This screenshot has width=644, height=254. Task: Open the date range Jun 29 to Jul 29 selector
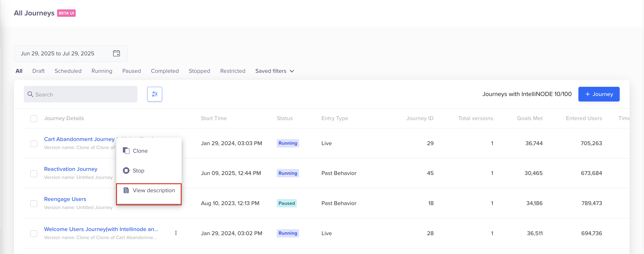(x=58, y=53)
